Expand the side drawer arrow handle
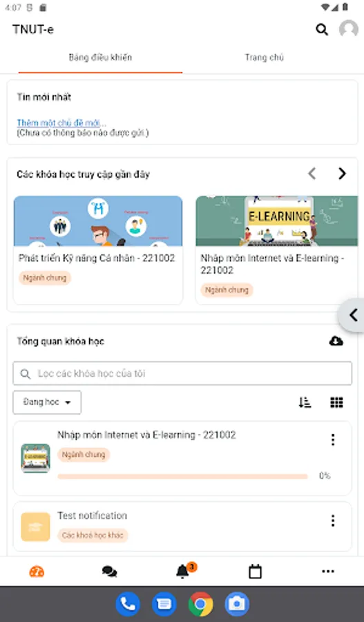This screenshot has height=622, width=364. 352,315
